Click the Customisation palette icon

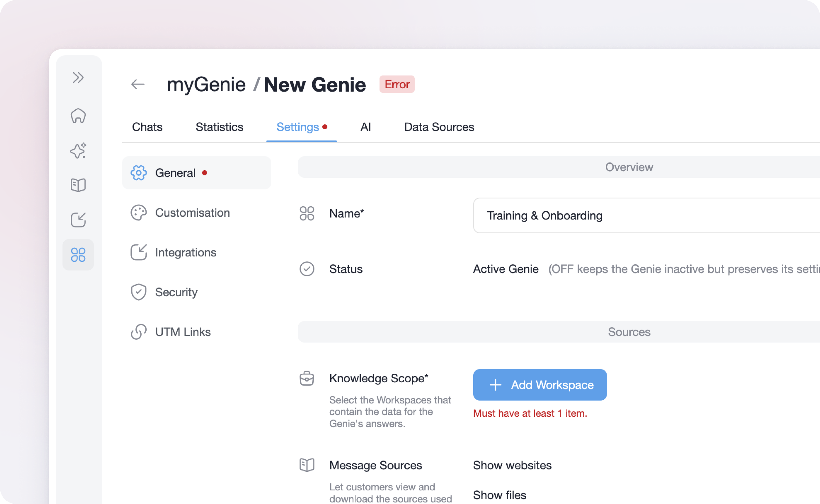138,213
